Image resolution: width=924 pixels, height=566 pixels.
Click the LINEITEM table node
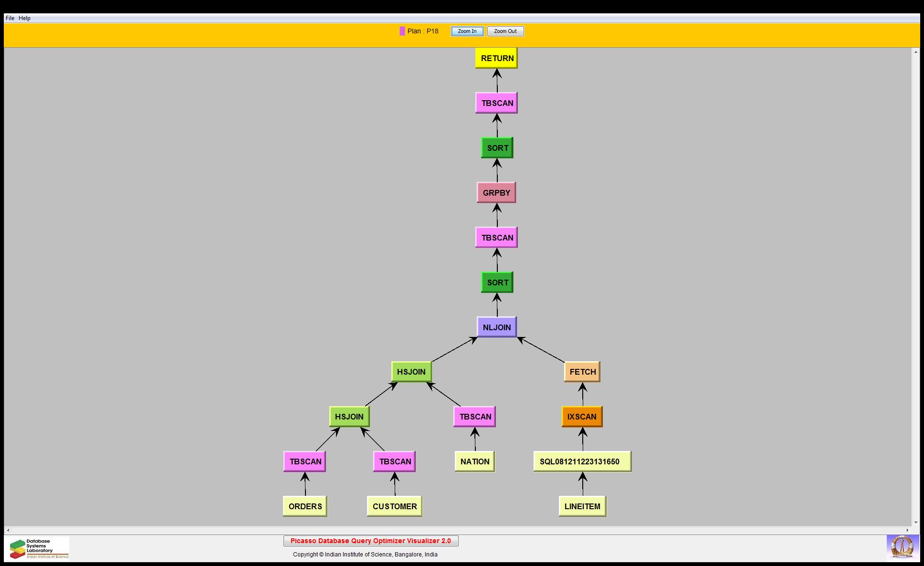[x=582, y=506]
